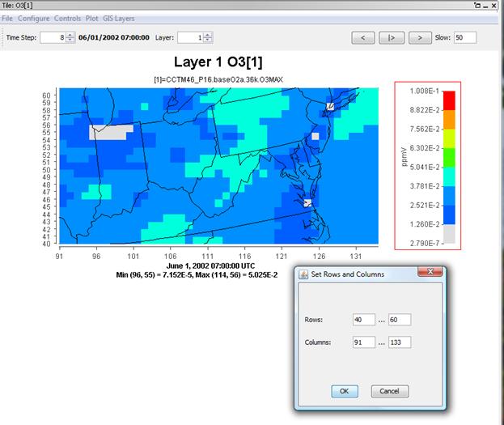Screen dimensions: 504x425
Task: Click the orange legend color swatch
Action: click(449, 119)
